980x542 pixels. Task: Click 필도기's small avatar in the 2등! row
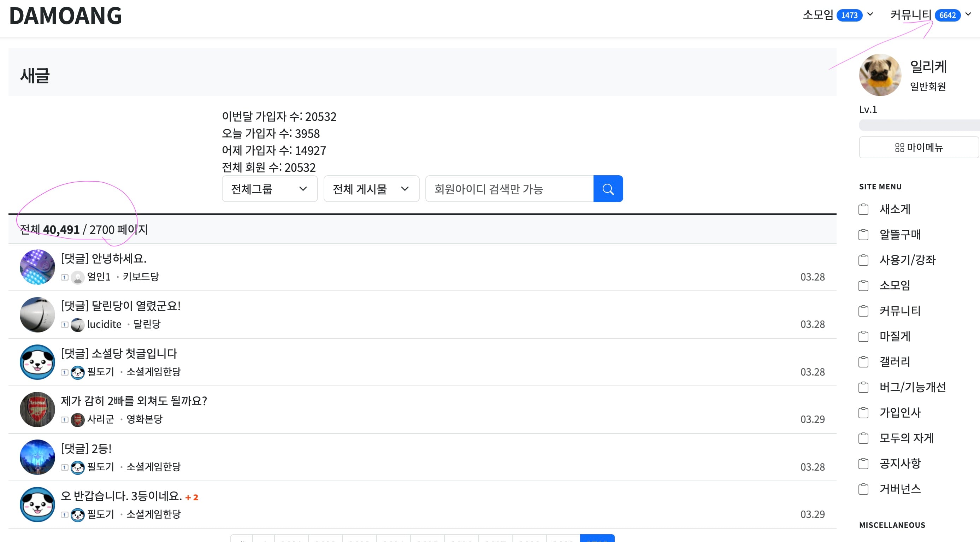coord(78,467)
